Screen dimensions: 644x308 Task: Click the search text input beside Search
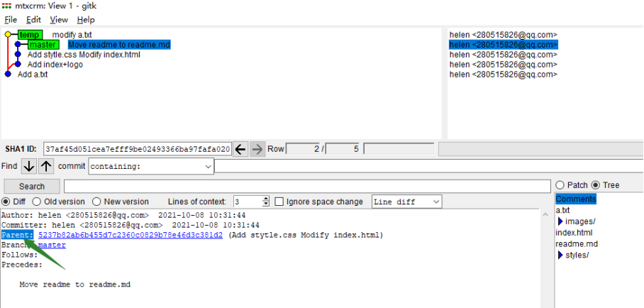click(307, 186)
